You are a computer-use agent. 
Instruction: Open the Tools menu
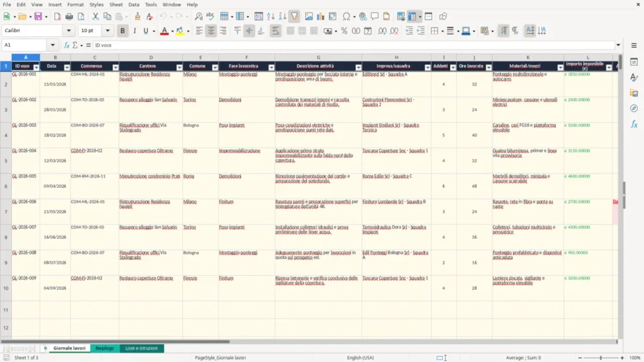coord(151,4)
